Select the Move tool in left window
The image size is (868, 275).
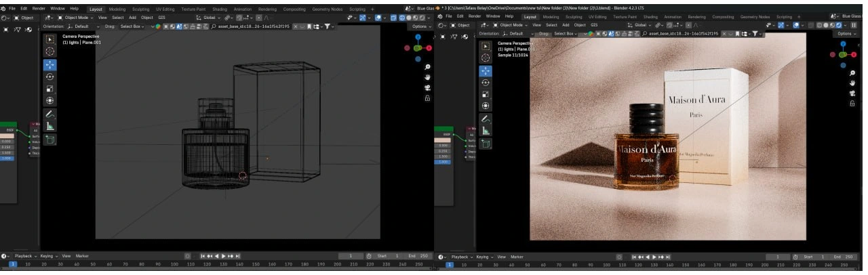click(50, 65)
